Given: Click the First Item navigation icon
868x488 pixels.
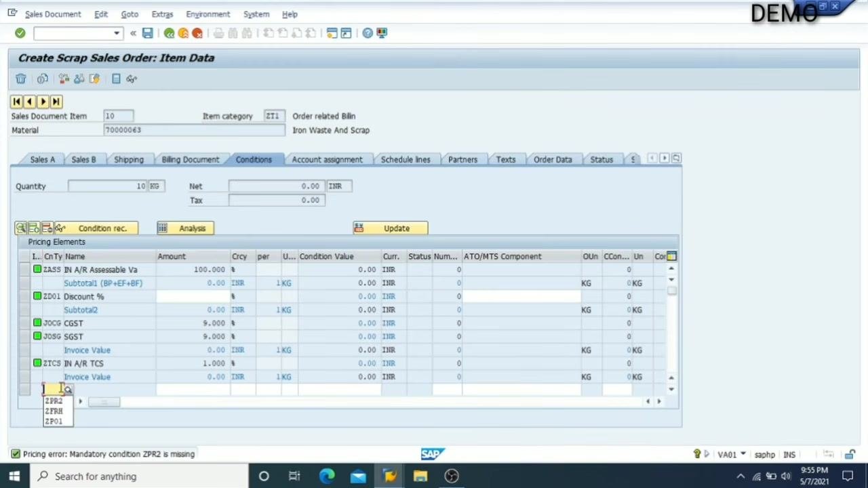Looking at the screenshot, I should pos(16,101).
